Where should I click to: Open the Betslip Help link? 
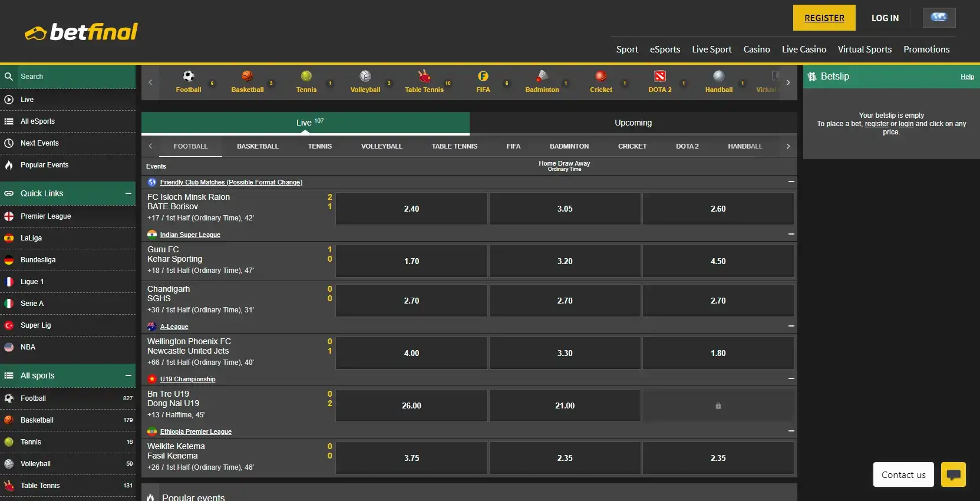tap(967, 77)
